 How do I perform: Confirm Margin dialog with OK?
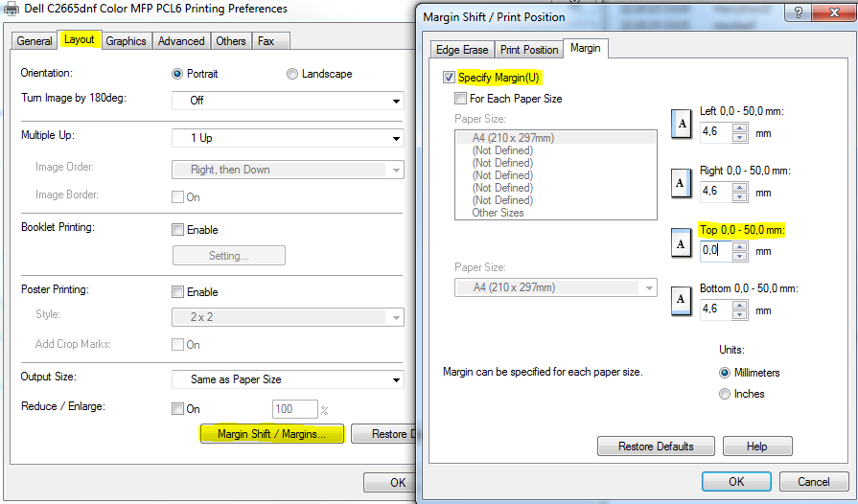point(736,482)
